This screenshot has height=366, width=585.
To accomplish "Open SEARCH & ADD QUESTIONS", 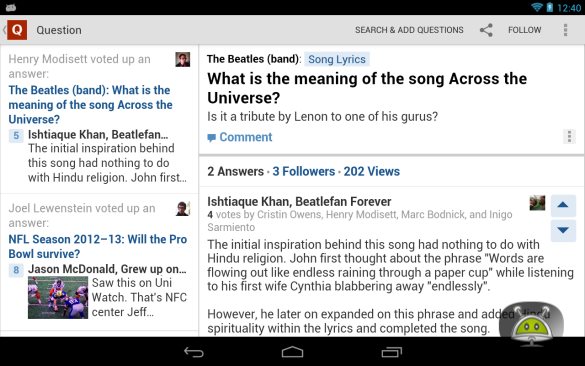I will [409, 30].
